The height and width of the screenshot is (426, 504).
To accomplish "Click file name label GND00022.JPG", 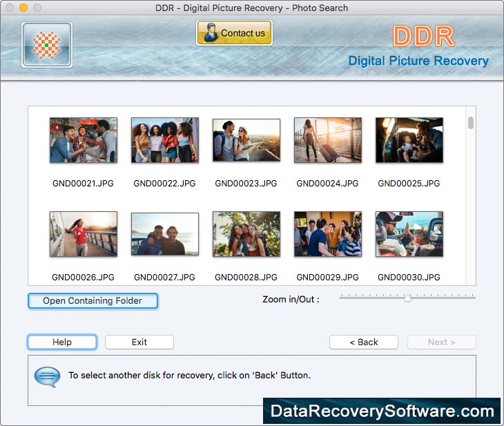I will (164, 183).
